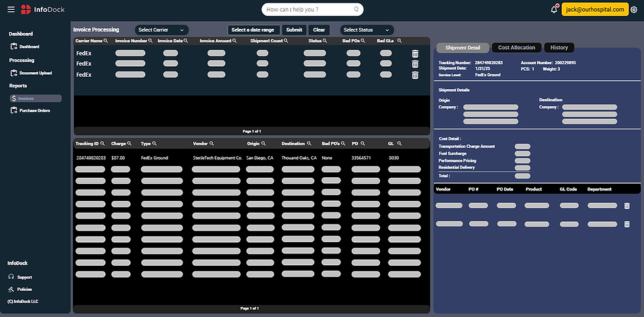Delete the second PO allocation row
Image resolution: width=644 pixels, height=317 pixels.
[627, 224]
